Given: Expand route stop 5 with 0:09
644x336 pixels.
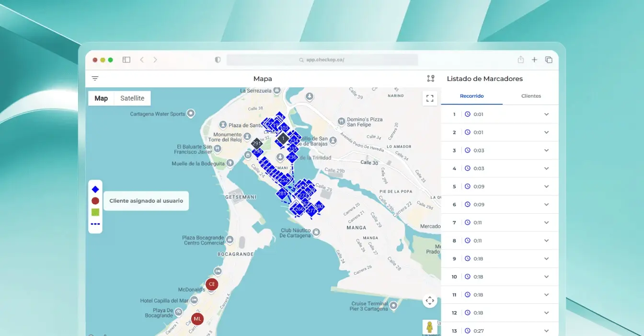Looking at the screenshot, I should pos(546,186).
